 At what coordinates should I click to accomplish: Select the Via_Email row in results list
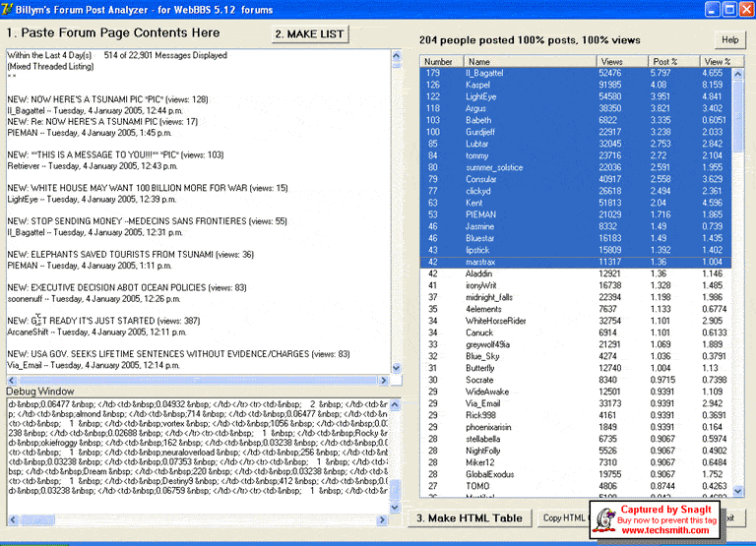576,403
